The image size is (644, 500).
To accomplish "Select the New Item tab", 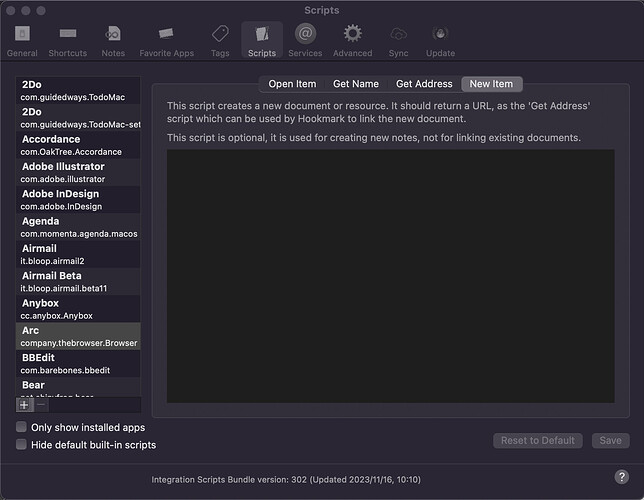I will (x=492, y=84).
